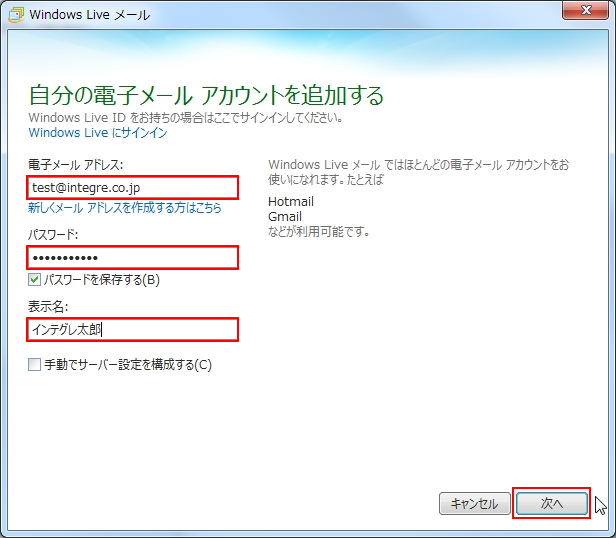
Task: Click the Windows Live ID をお持ちの場合 text line
Action: click(186, 118)
